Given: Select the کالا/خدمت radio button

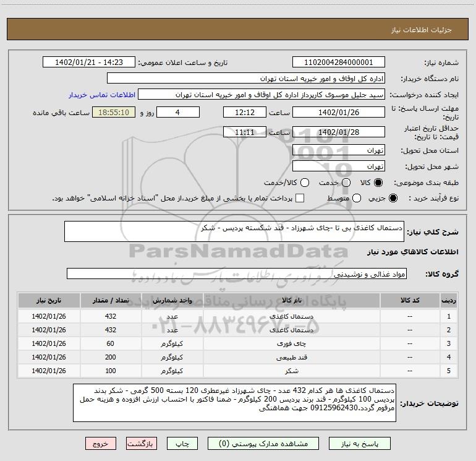Looking at the screenshot, I should tap(305, 183).
